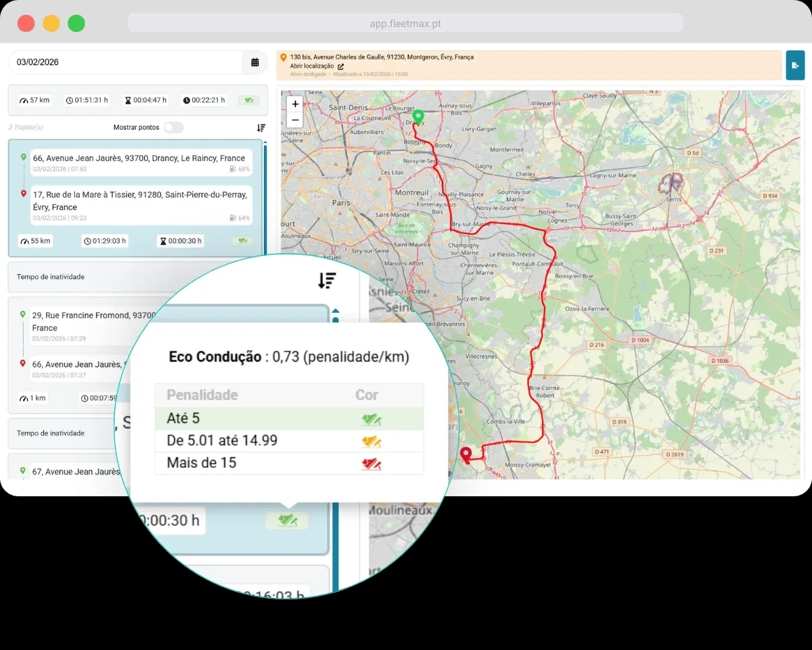Click the Cor column header

coord(367,395)
